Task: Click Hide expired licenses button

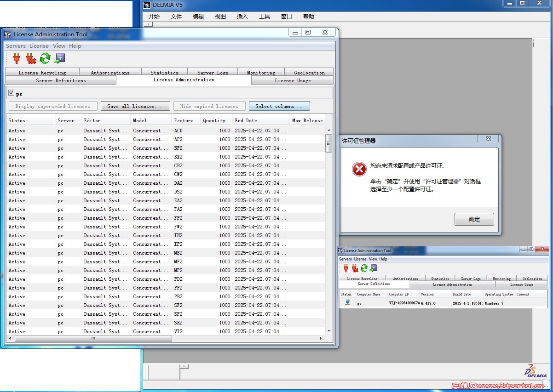Action: coord(209,106)
